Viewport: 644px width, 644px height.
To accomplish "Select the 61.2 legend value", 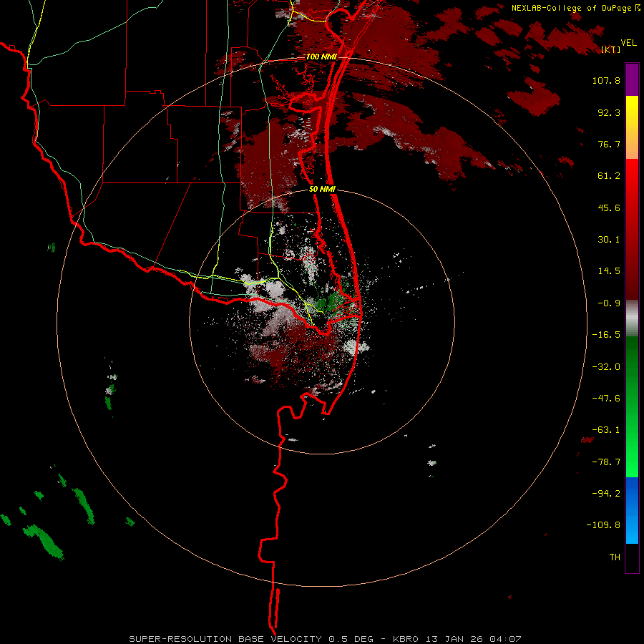I will (609, 176).
